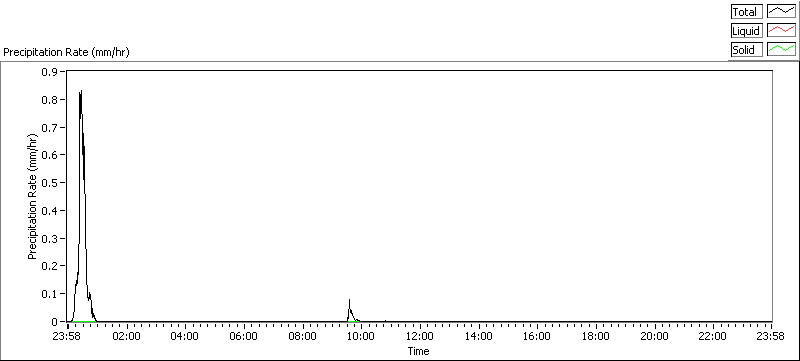Click the 0.1 y-axis scale value
The height and width of the screenshot is (361, 800).
pos(50,294)
